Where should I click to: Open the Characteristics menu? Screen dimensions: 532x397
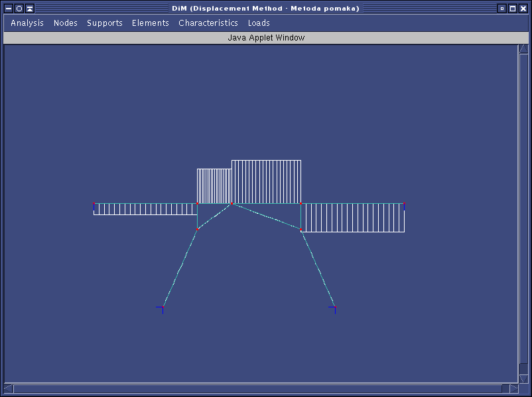[x=208, y=23]
